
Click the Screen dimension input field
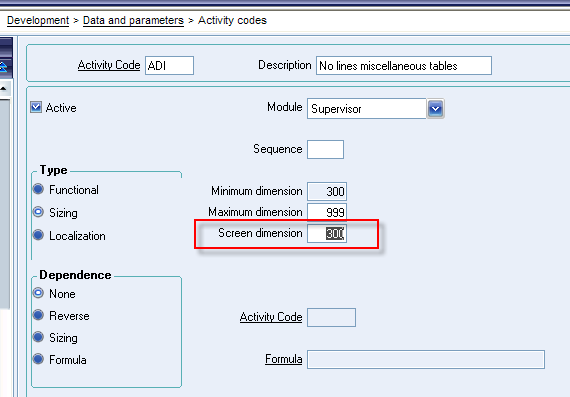(x=327, y=233)
